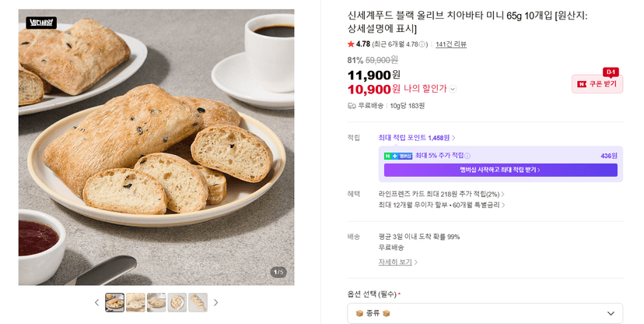Click the red star rating icon
This screenshot has height=324, width=644.
[351, 44]
